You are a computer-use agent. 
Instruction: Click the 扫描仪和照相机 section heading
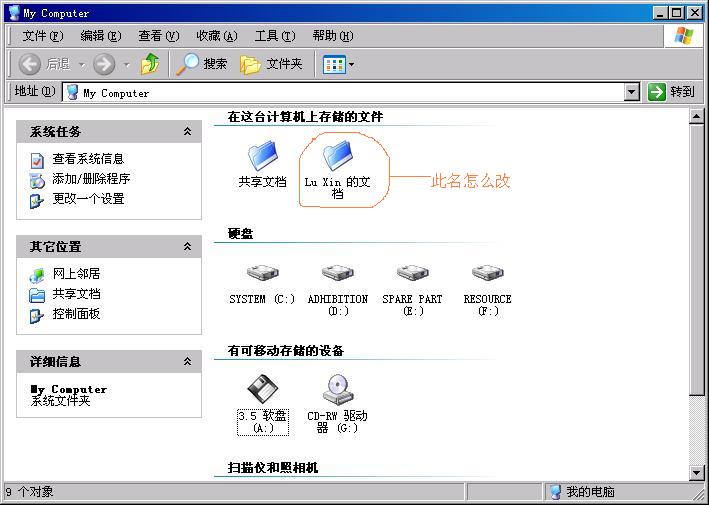(x=272, y=467)
